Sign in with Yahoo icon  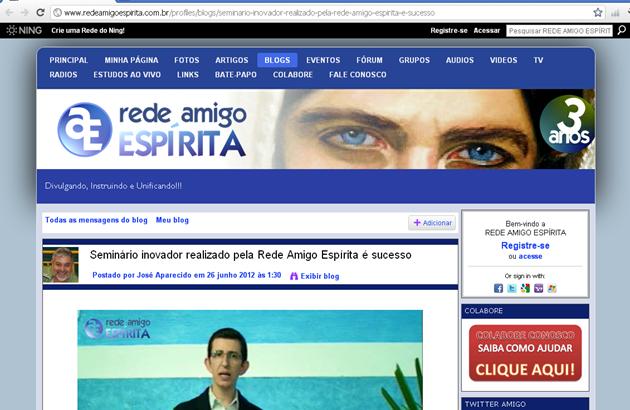point(539,288)
